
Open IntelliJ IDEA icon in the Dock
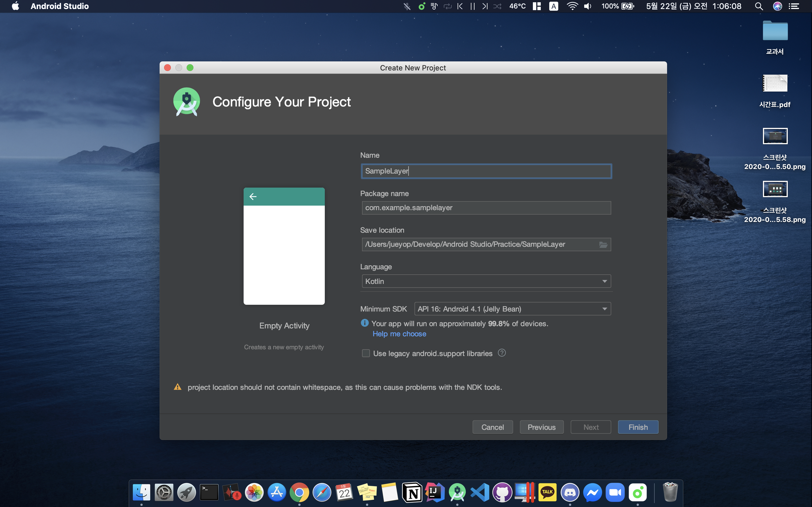(435, 492)
